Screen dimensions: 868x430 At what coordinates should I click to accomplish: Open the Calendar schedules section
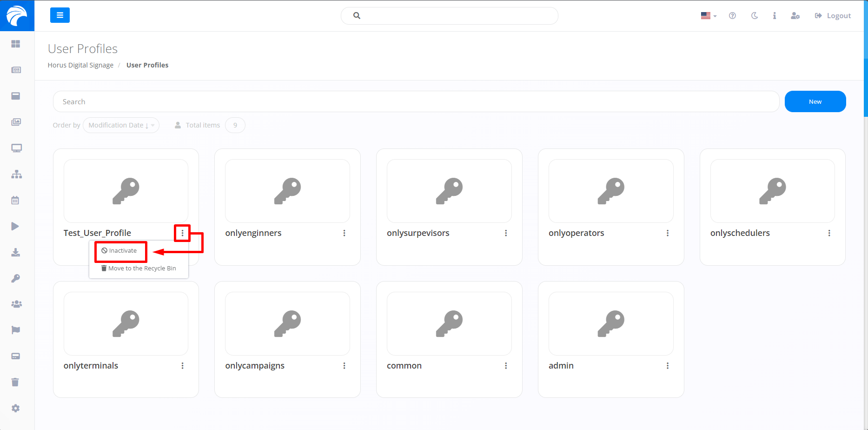[16, 200]
